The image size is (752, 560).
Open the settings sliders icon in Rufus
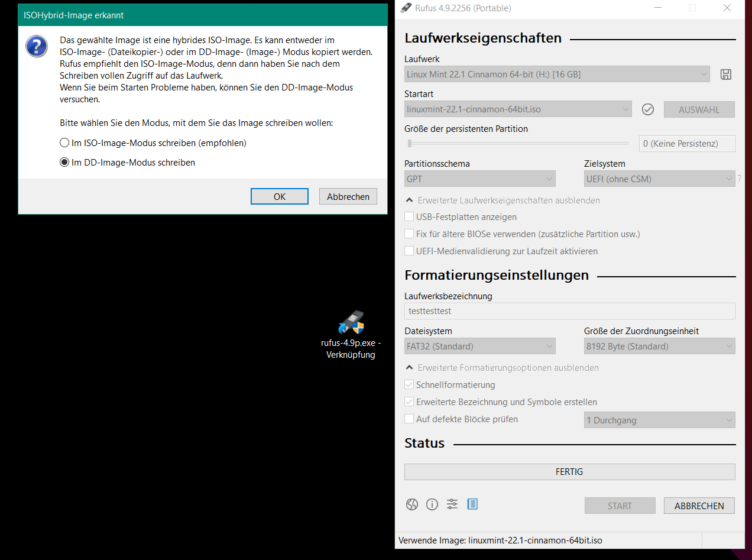452,504
